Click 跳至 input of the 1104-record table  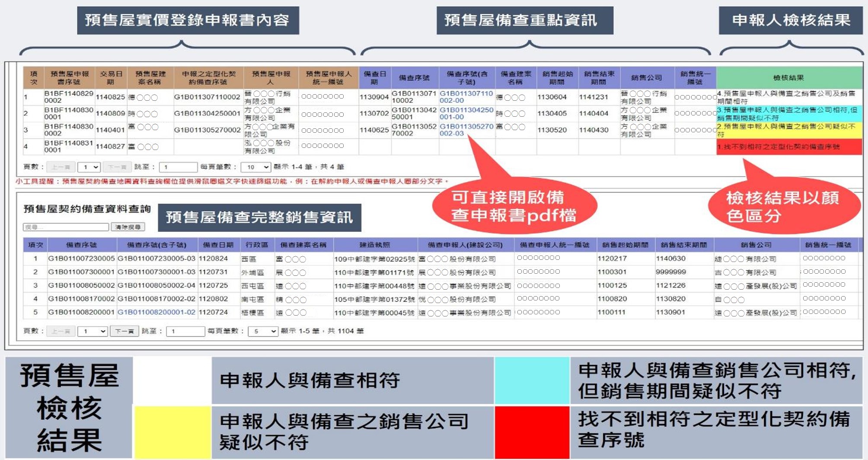pos(185,331)
